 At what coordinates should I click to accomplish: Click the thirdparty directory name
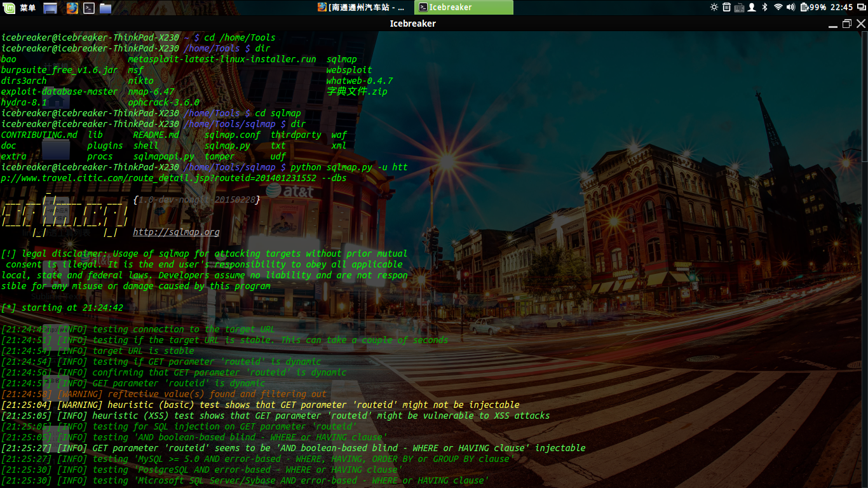coord(296,135)
